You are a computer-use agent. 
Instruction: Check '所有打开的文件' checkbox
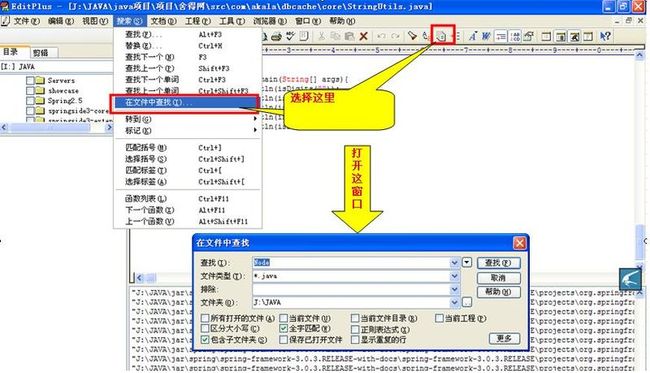(205, 318)
